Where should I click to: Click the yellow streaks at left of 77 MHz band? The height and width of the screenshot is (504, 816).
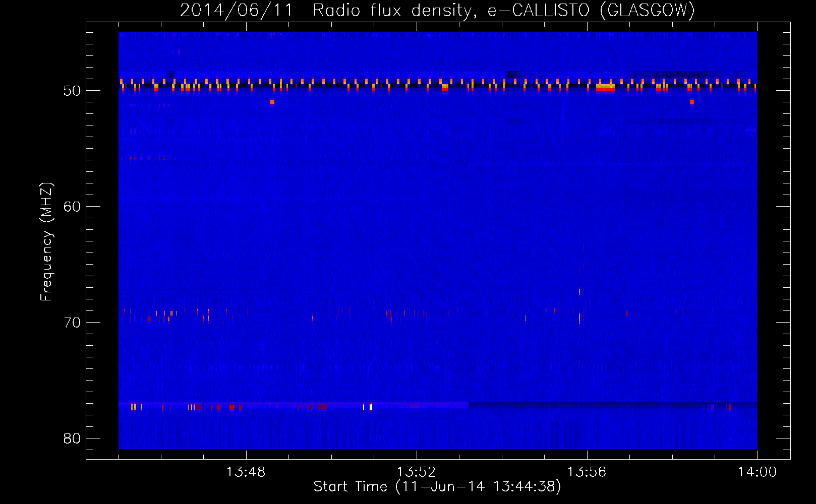click(x=134, y=407)
